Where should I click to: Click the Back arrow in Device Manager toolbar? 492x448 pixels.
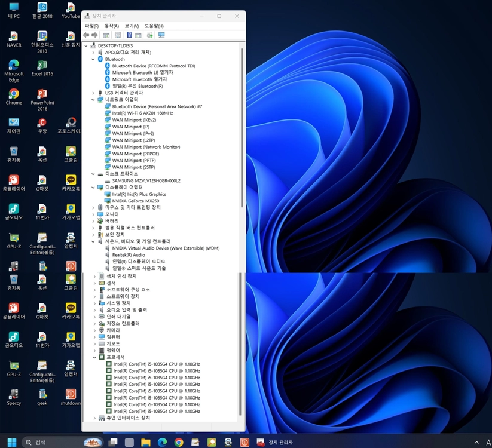(86, 35)
